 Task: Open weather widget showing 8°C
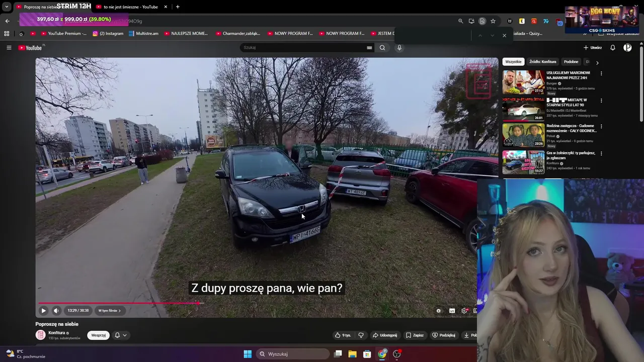[25, 354]
